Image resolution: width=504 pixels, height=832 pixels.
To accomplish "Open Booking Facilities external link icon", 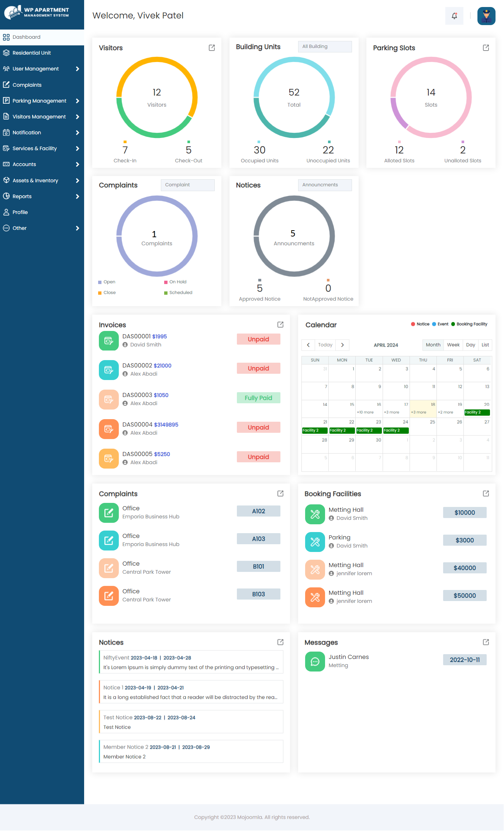I will (486, 493).
